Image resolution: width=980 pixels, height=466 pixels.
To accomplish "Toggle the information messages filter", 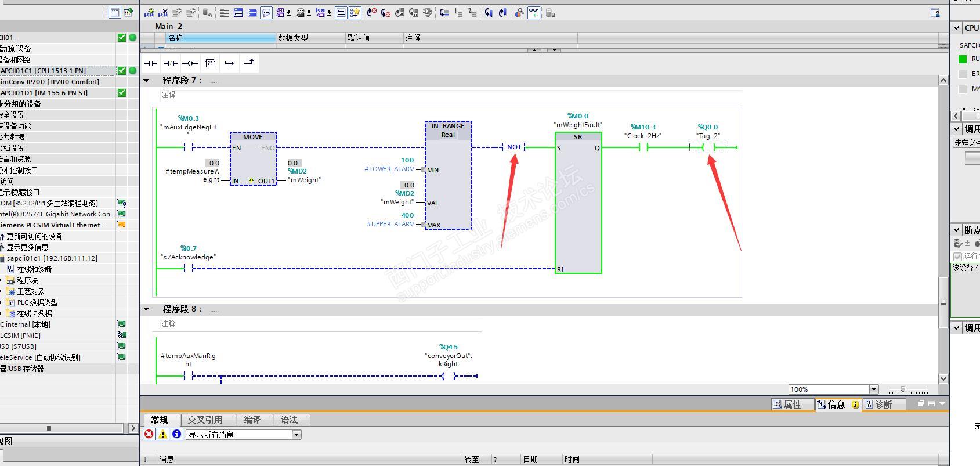I will (x=177, y=434).
